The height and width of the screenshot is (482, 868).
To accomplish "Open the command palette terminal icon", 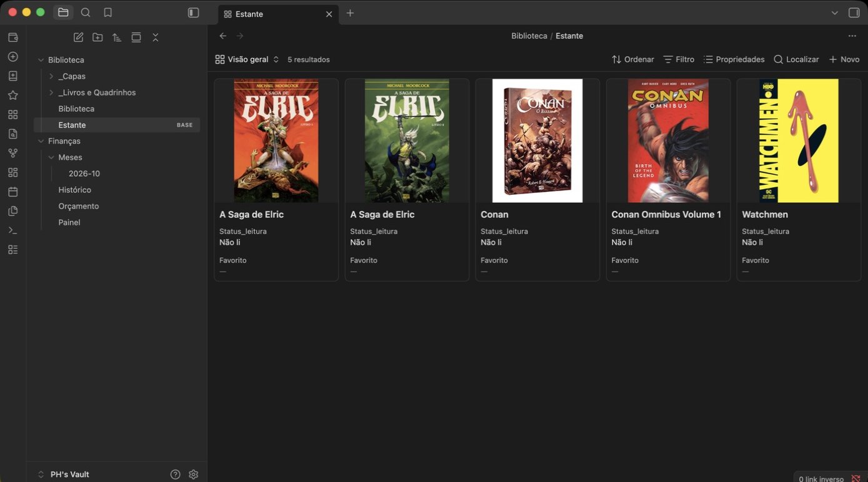I will tap(13, 230).
